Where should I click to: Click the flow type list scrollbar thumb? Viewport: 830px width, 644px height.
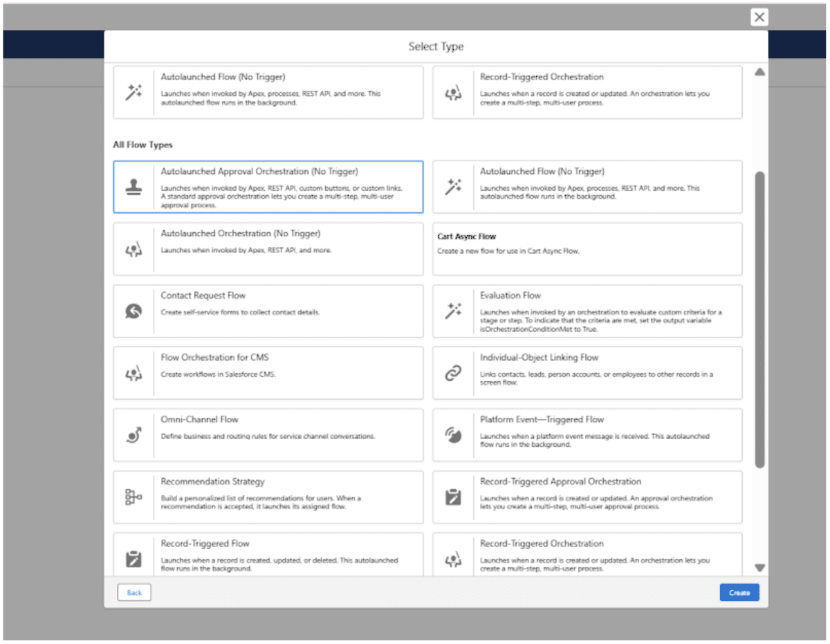coord(759,320)
